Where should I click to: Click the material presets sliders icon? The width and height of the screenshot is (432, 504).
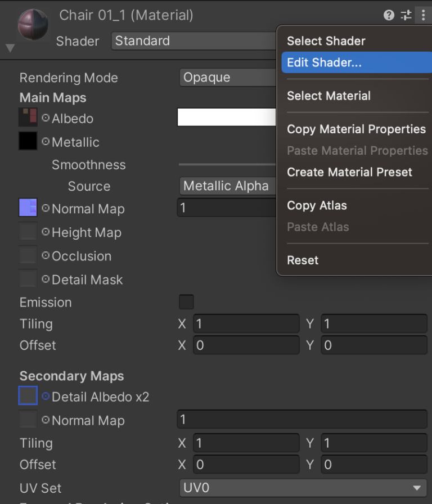[x=406, y=15]
